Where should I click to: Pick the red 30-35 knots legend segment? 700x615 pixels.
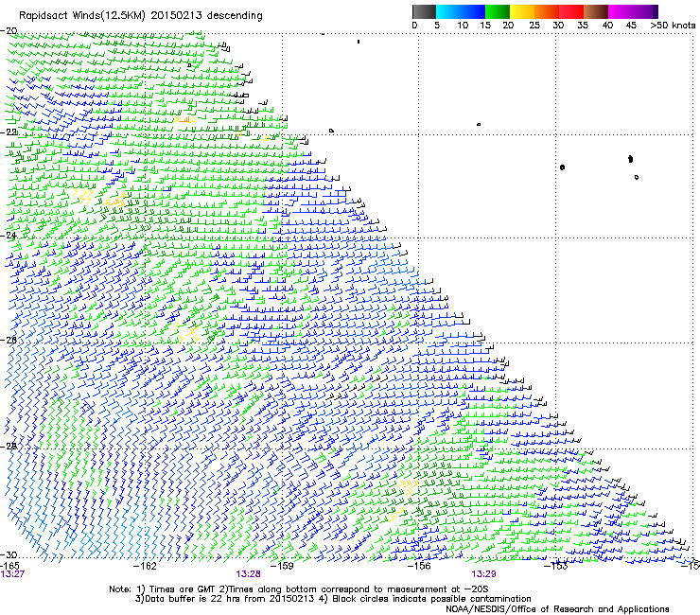pos(571,12)
